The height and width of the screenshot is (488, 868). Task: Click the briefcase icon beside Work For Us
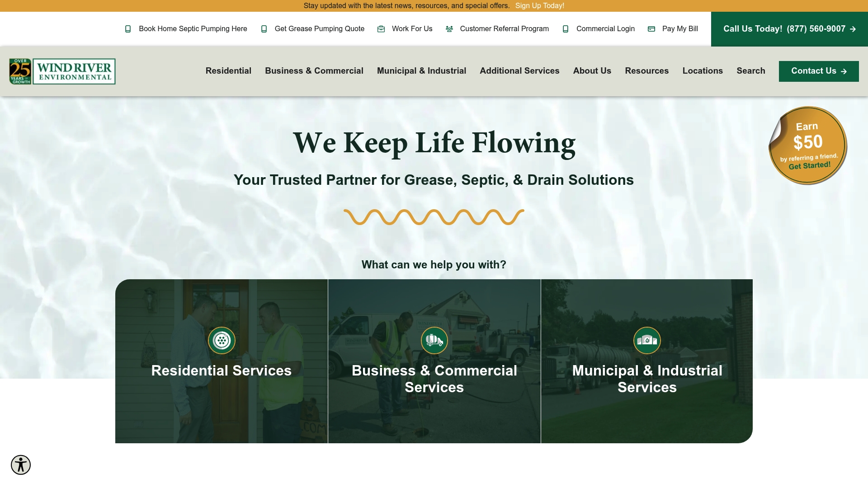pos(381,29)
